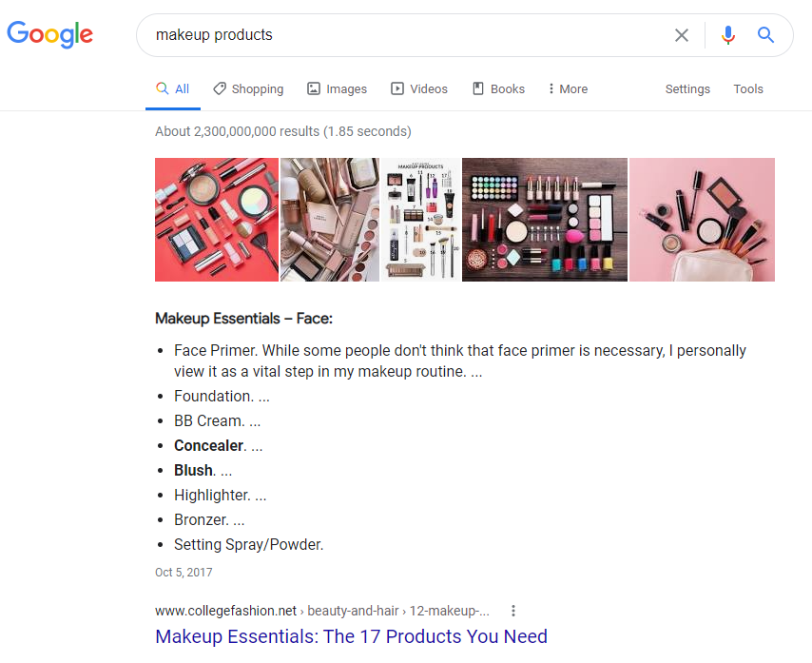Open the three-dot menu beside collegefashion result

coord(513,611)
